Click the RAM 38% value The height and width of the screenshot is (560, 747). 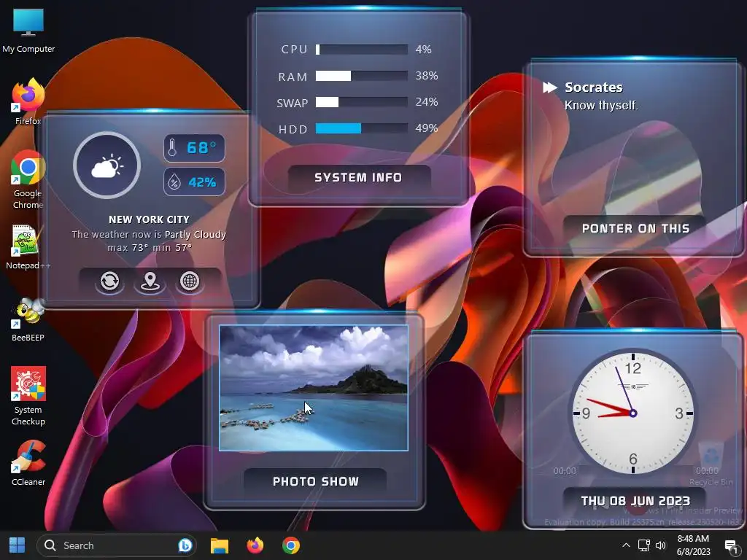[x=426, y=76]
